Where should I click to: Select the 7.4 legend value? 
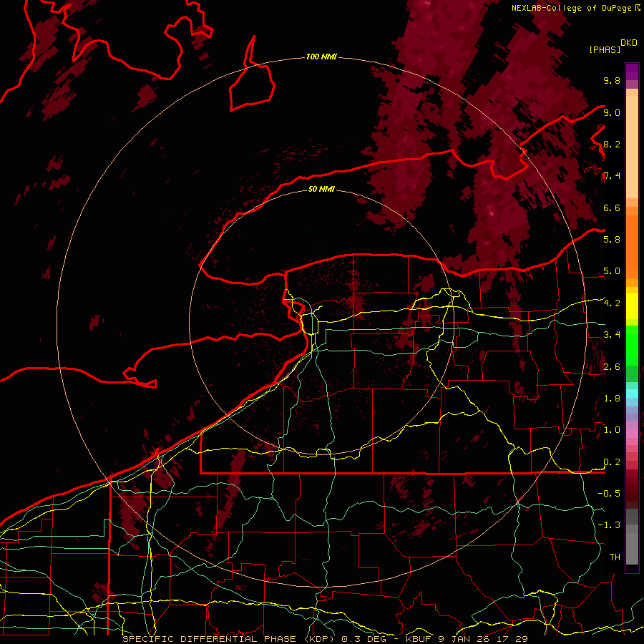[x=612, y=176]
